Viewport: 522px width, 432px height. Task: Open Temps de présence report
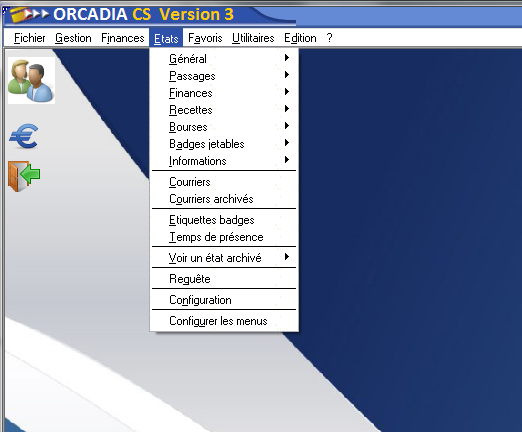click(x=224, y=237)
